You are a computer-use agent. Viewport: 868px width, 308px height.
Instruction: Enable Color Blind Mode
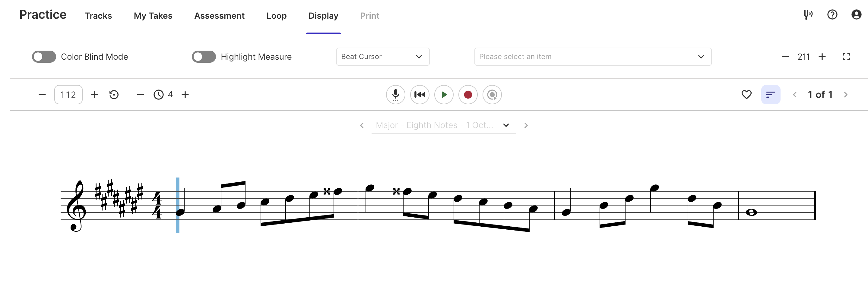[x=44, y=57]
